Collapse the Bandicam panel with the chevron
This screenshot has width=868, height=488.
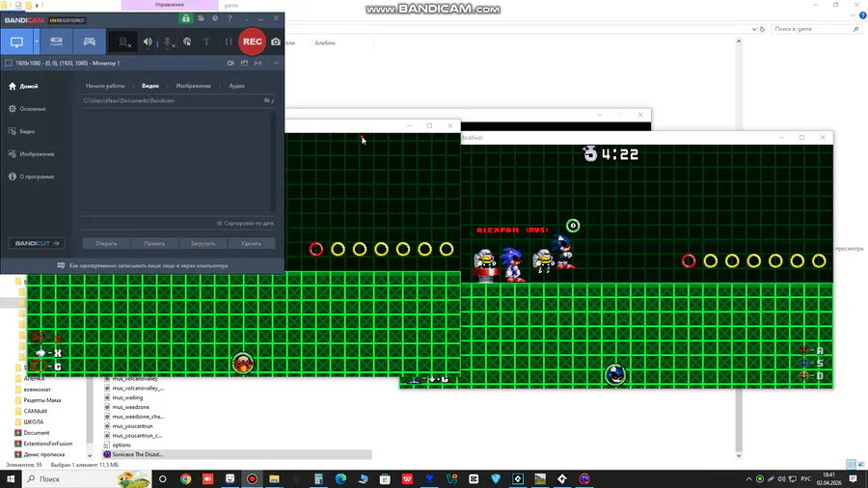pyautogui.click(x=276, y=63)
